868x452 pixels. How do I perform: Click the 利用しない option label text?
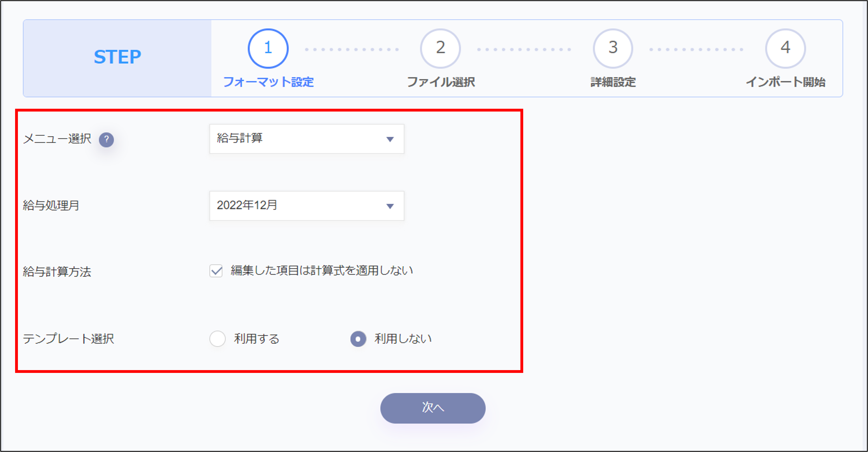click(403, 339)
